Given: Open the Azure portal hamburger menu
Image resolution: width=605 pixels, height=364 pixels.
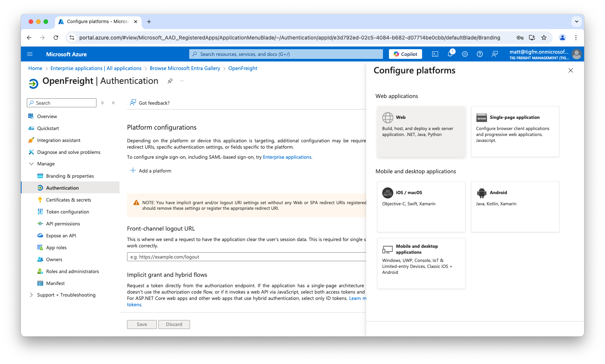Looking at the screenshot, I should coord(30,54).
